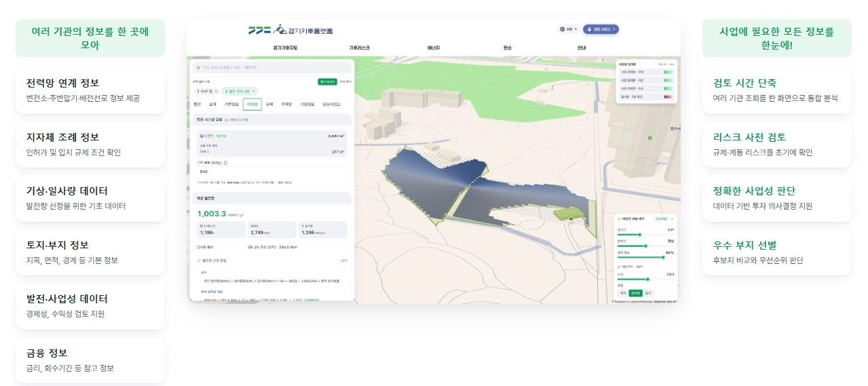
Task: Select the 춘추분 season option
Action: click(635, 292)
